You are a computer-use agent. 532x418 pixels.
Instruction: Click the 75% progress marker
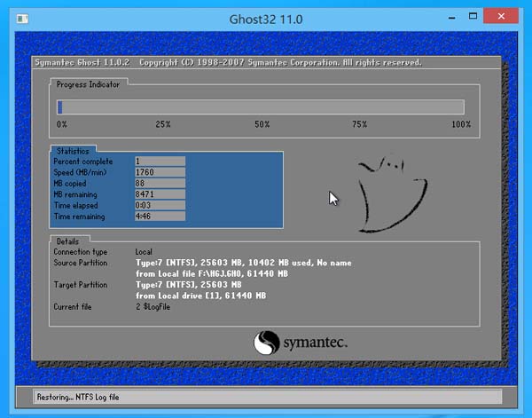[x=359, y=124]
